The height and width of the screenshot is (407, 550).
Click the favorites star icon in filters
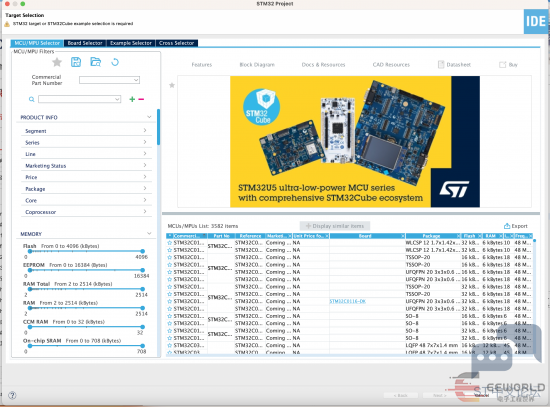(x=57, y=62)
